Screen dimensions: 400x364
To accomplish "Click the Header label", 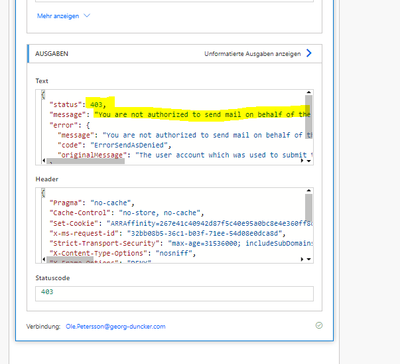I will tap(47, 179).
